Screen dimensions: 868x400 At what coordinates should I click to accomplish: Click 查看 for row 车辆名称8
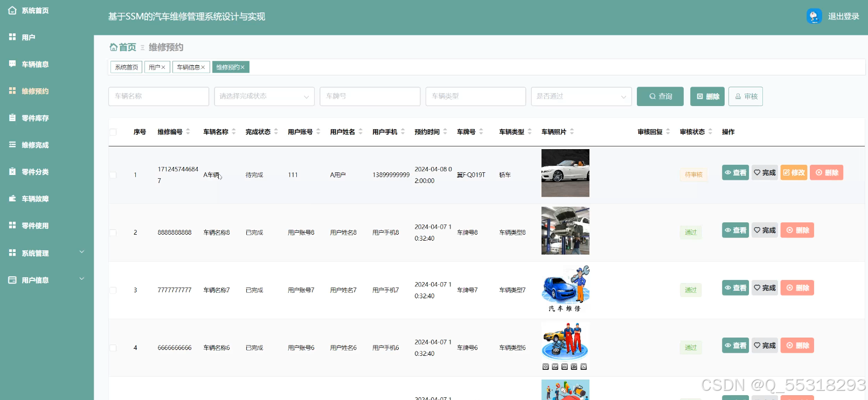pyautogui.click(x=735, y=230)
